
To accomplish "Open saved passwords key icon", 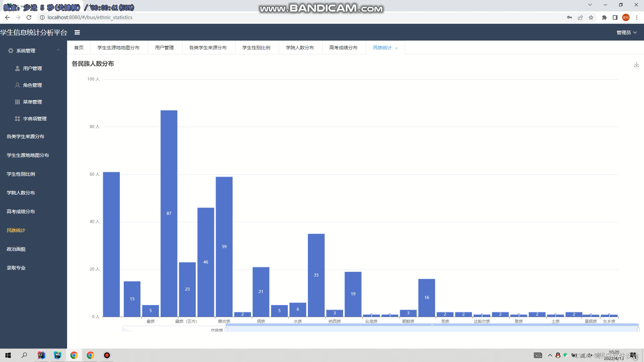I will (x=570, y=17).
